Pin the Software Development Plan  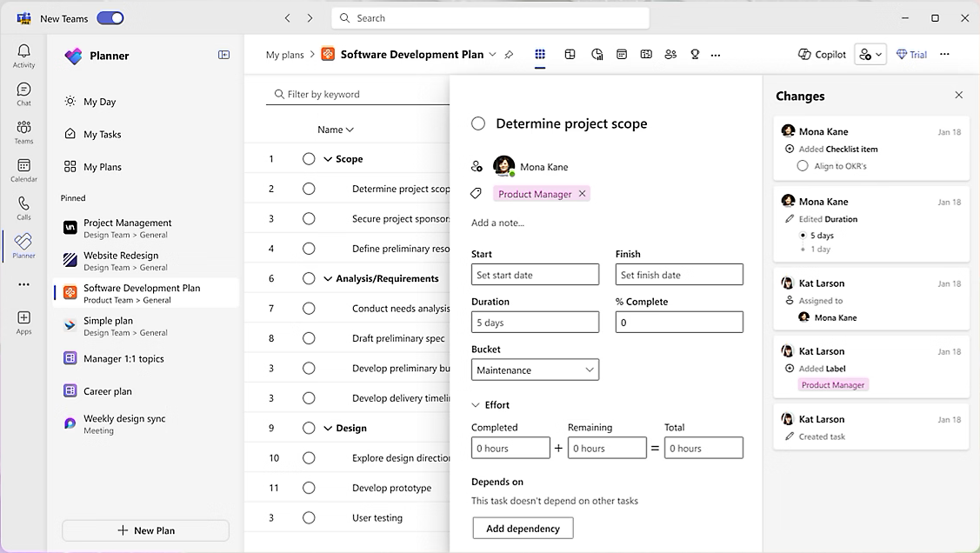(509, 55)
